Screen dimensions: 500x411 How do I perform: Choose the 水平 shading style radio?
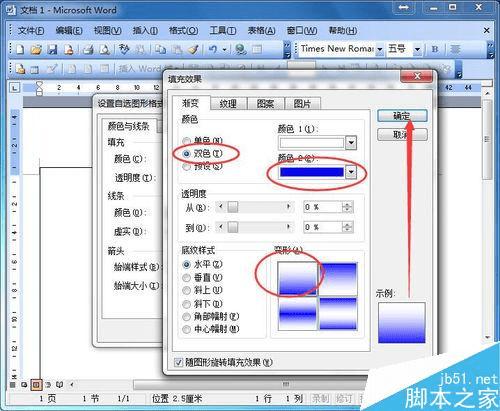pyautogui.click(x=187, y=265)
